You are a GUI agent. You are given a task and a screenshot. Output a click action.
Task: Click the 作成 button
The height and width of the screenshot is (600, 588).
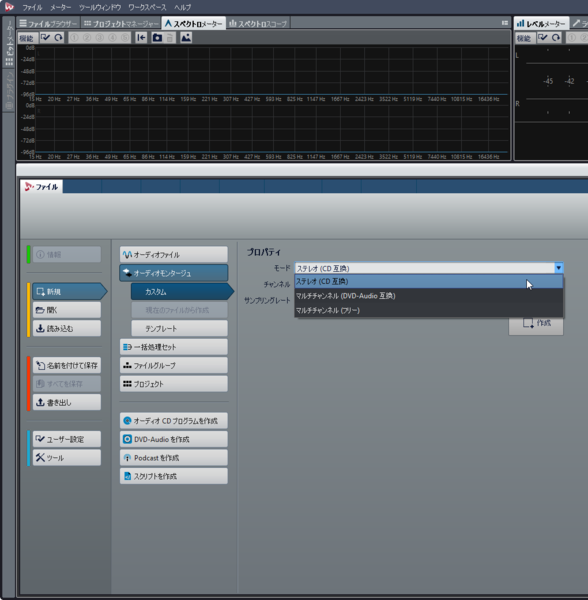click(536, 323)
